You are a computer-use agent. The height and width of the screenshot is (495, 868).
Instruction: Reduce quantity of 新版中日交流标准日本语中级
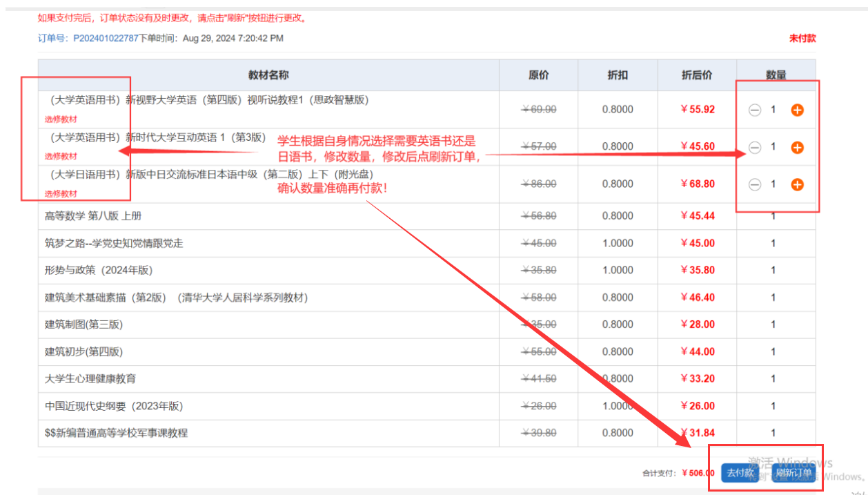tap(755, 184)
